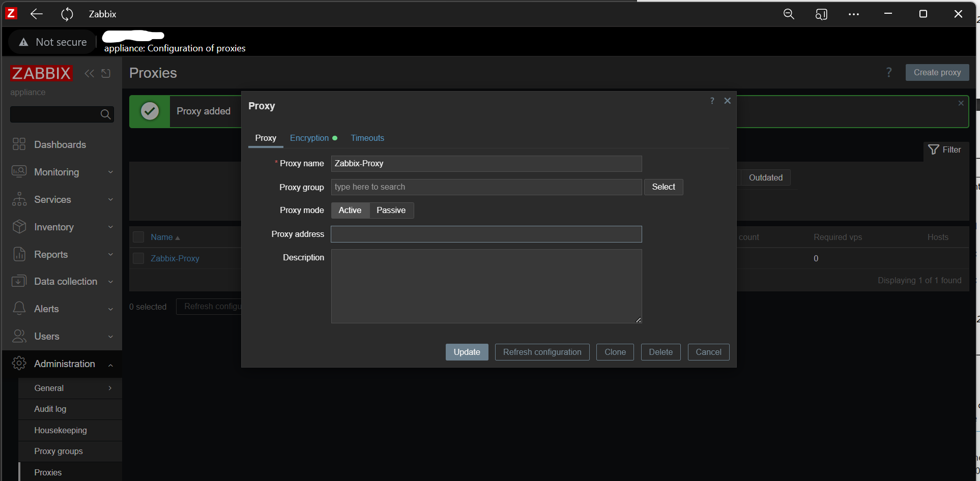Click the Proxy address input field
The width and height of the screenshot is (980, 481).
coord(486,234)
